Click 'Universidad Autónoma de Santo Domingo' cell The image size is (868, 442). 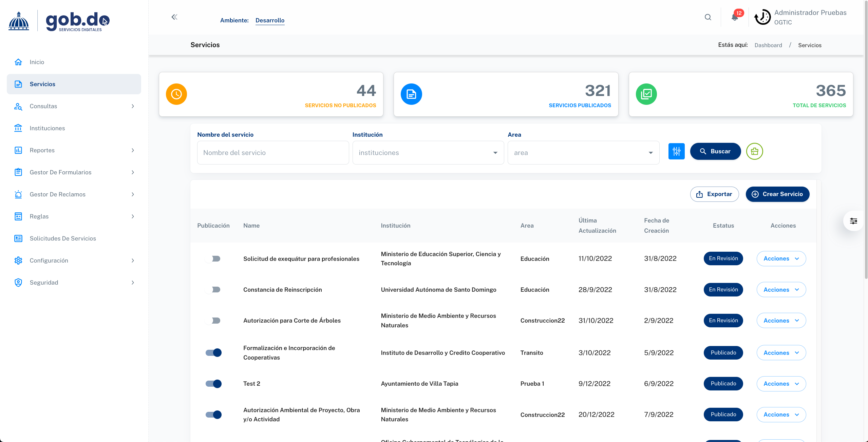click(438, 290)
